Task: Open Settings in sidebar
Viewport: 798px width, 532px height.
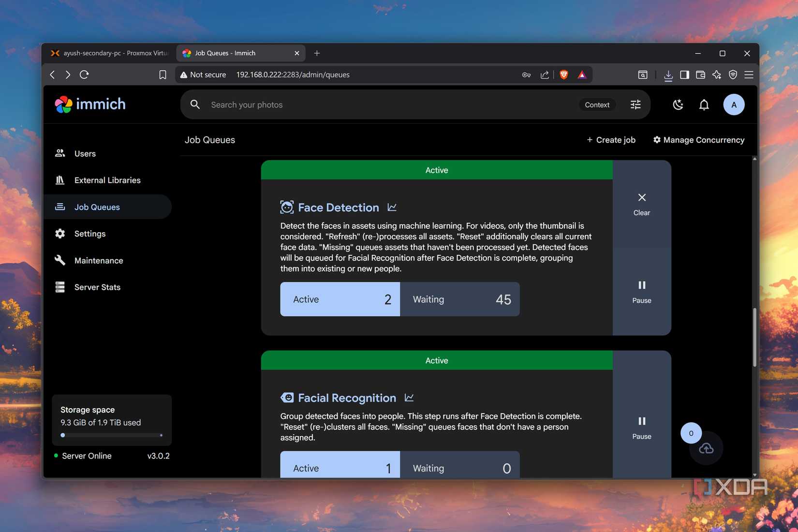Action: coord(107,234)
